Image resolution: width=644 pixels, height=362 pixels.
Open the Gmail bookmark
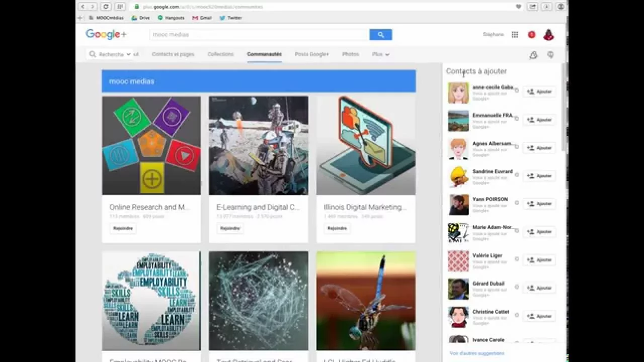pos(202,18)
